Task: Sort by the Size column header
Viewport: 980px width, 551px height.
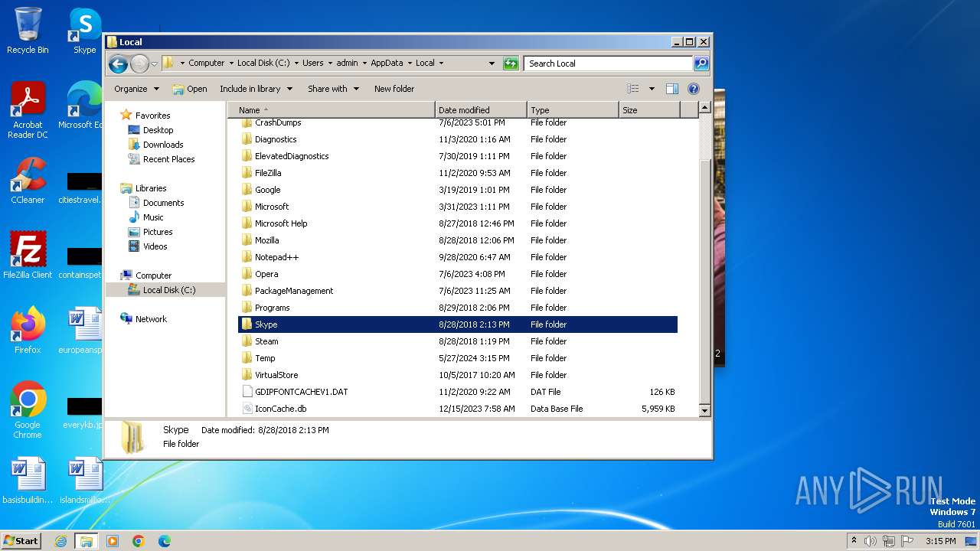Action: [649, 110]
